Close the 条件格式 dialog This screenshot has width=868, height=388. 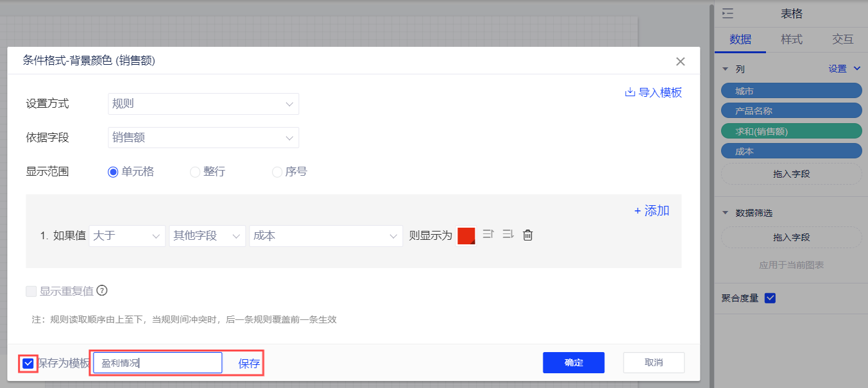pos(681,62)
